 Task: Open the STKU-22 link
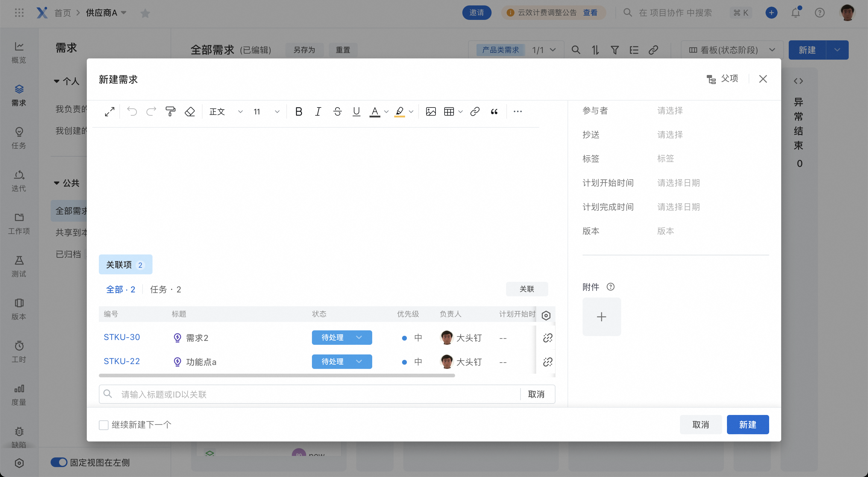(122, 361)
